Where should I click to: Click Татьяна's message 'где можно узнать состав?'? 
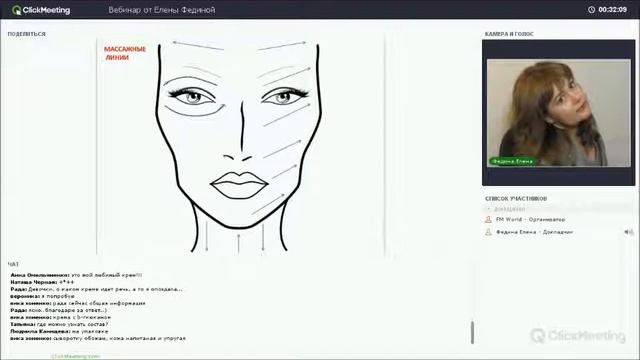[x=59, y=324]
